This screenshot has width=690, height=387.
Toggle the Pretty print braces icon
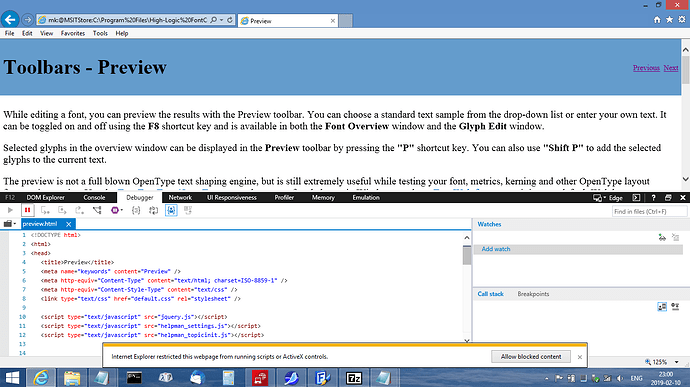[x=136, y=210]
